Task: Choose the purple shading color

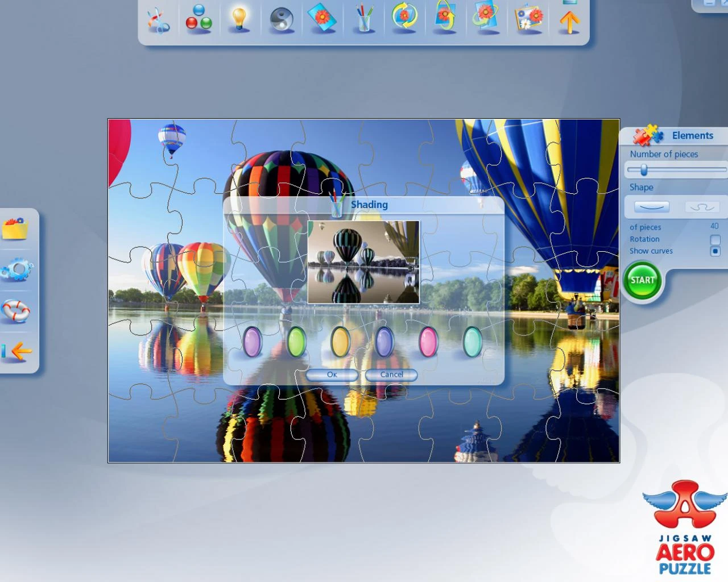Action: [252, 342]
